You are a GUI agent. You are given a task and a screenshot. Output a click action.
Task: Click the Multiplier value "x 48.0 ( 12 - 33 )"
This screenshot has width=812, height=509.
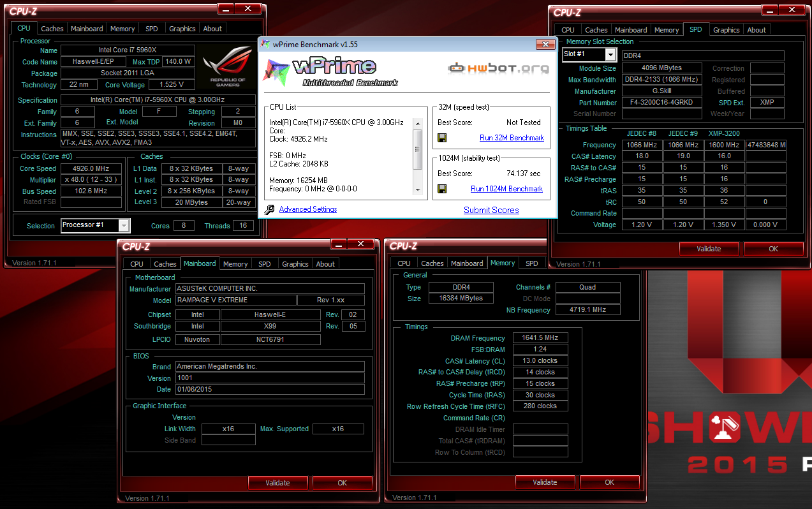[91, 180]
